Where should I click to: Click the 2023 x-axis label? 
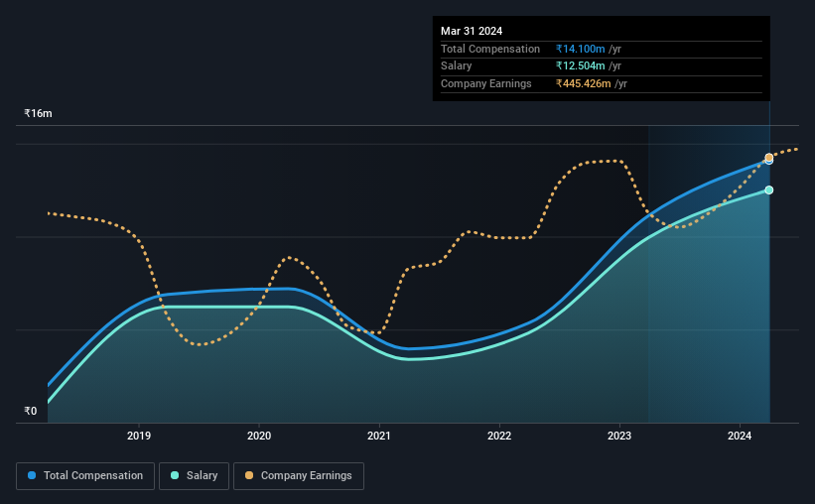619,436
